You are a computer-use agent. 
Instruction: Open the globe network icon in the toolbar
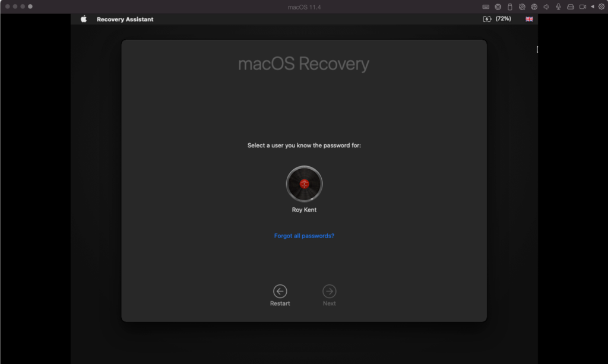click(x=534, y=7)
